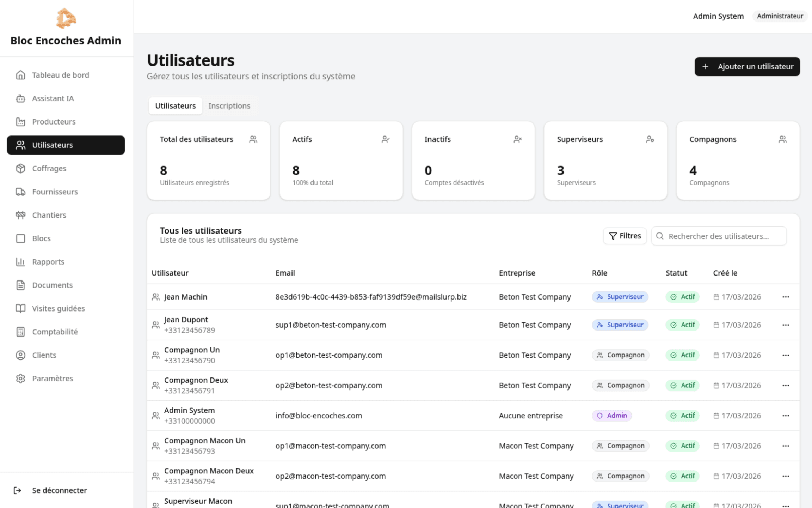Open actions menu for Jean Dupont
The image size is (812, 508).
(x=786, y=325)
